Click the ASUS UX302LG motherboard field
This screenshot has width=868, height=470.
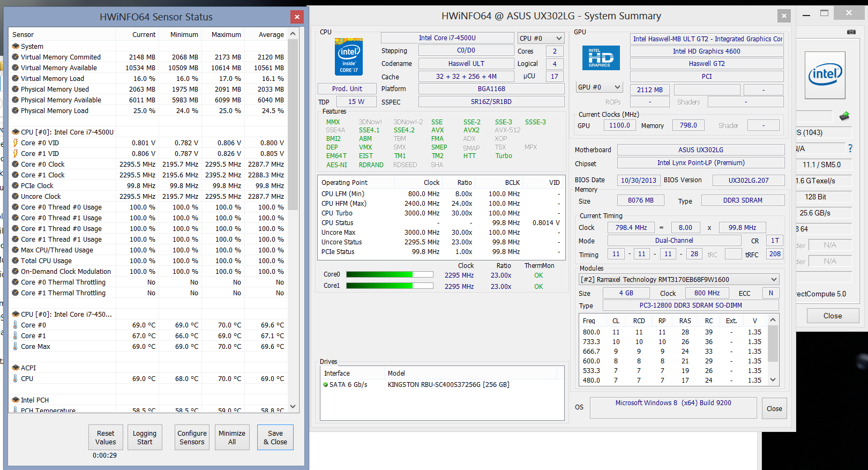click(x=701, y=150)
